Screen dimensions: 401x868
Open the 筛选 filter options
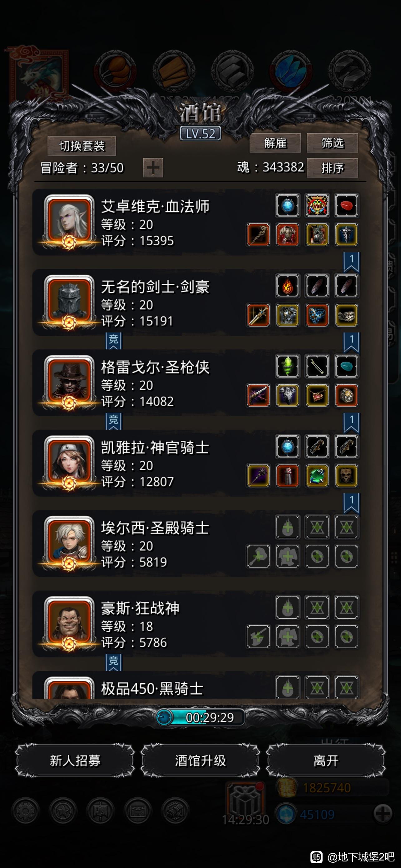[332, 143]
